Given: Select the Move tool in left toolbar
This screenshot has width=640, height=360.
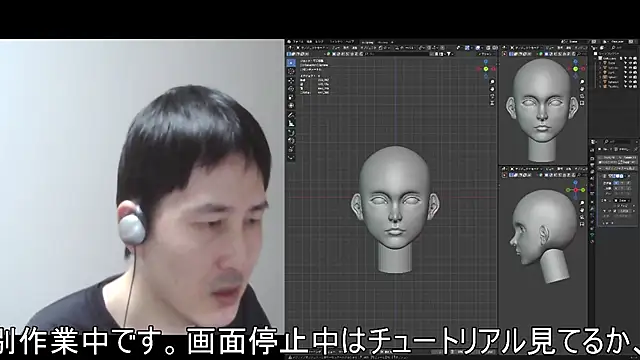Looking at the screenshot, I should (291, 80).
